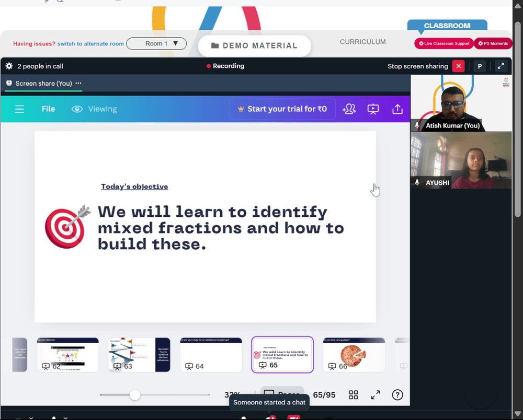Screen dimensions: 523x420
Task: Open the Canva hamburger menu
Action: tap(19, 109)
